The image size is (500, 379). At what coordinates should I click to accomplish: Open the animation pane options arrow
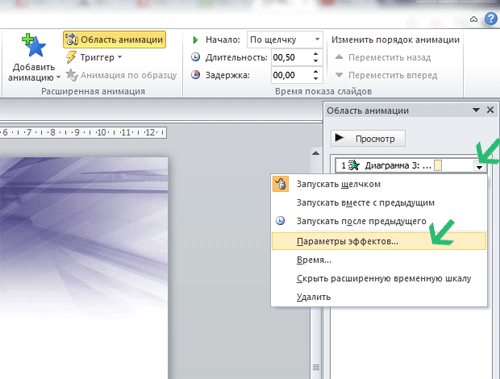coord(476,110)
